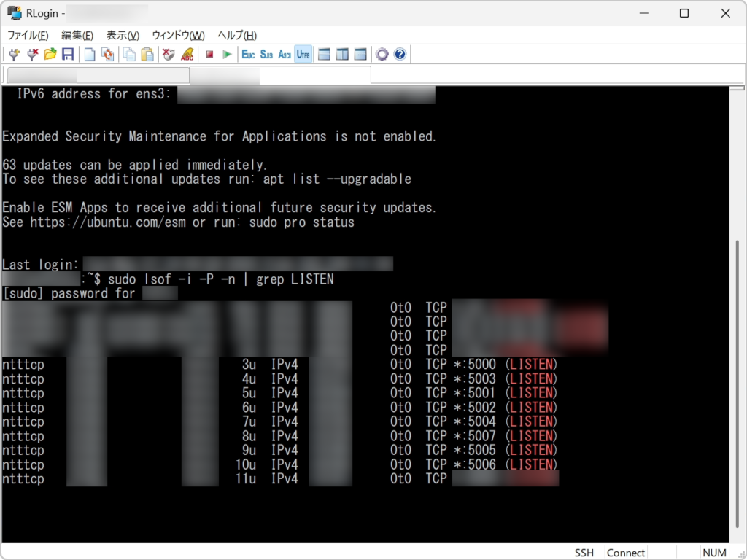The image size is (747, 560).
Task: Open the ファイル(F) menu
Action: [28, 35]
